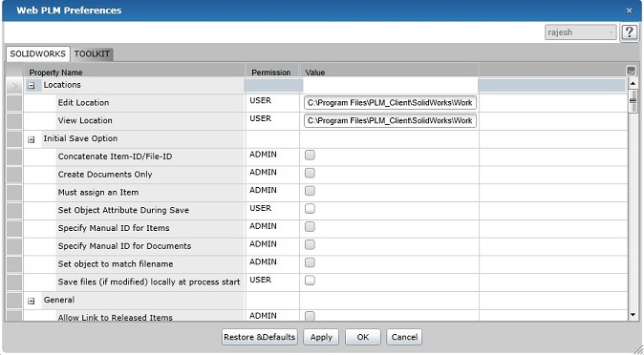The width and height of the screenshot is (644, 355).
Task: Check the Must assign an Item option
Action: (x=311, y=191)
